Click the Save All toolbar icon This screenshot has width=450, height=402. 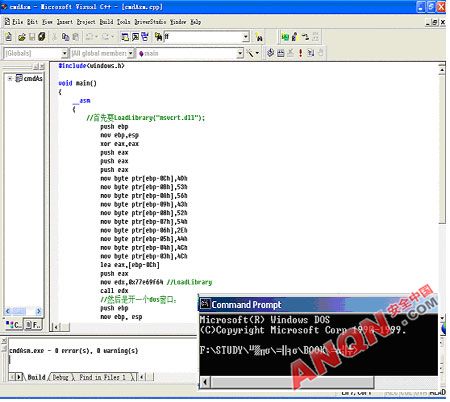[x=42, y=37]
